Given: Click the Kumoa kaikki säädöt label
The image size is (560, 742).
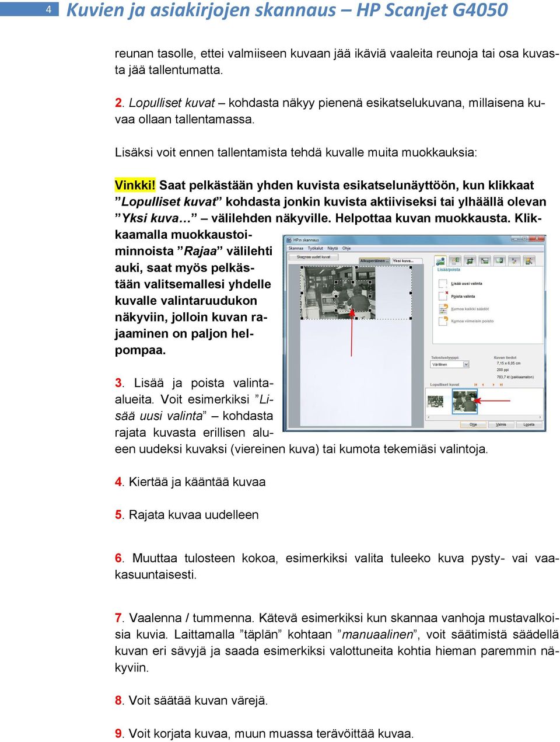Looking at the screenshot, I should tap(470, 309).
